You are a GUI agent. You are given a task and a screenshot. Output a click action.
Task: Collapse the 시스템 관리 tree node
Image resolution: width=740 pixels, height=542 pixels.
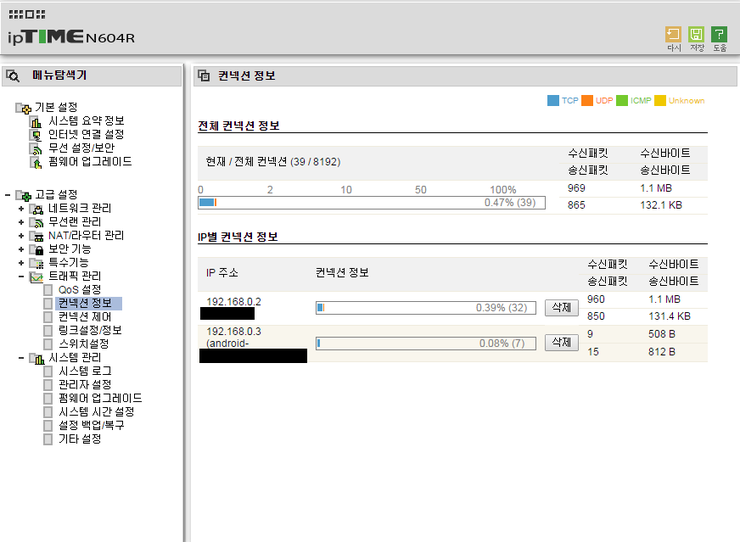point(21,358)
